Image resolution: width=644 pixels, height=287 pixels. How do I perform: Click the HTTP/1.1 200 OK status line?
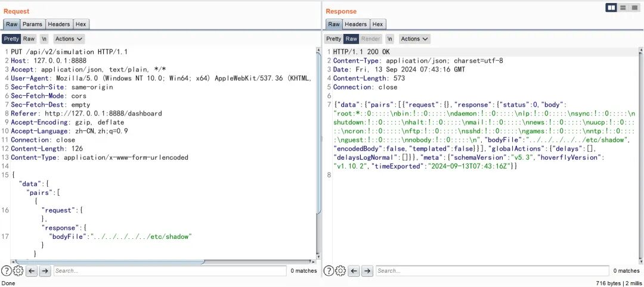[x=361, y=52]
